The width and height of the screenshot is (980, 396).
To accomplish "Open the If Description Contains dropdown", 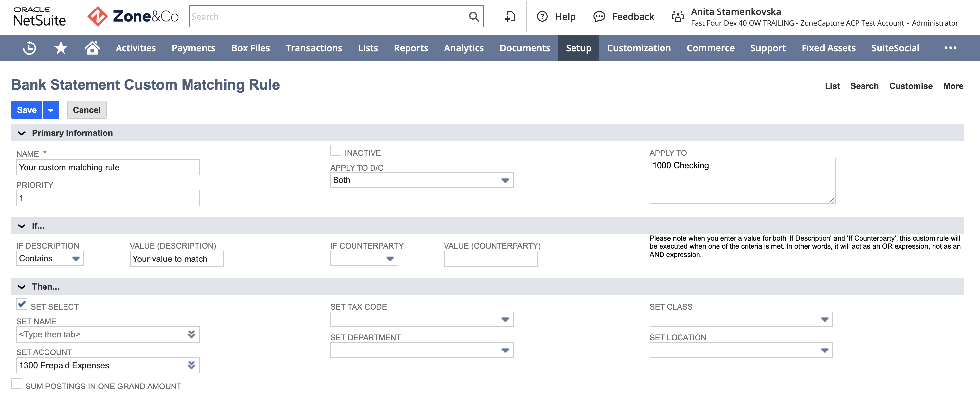I will pyautogui.click(x=50, y=258).
